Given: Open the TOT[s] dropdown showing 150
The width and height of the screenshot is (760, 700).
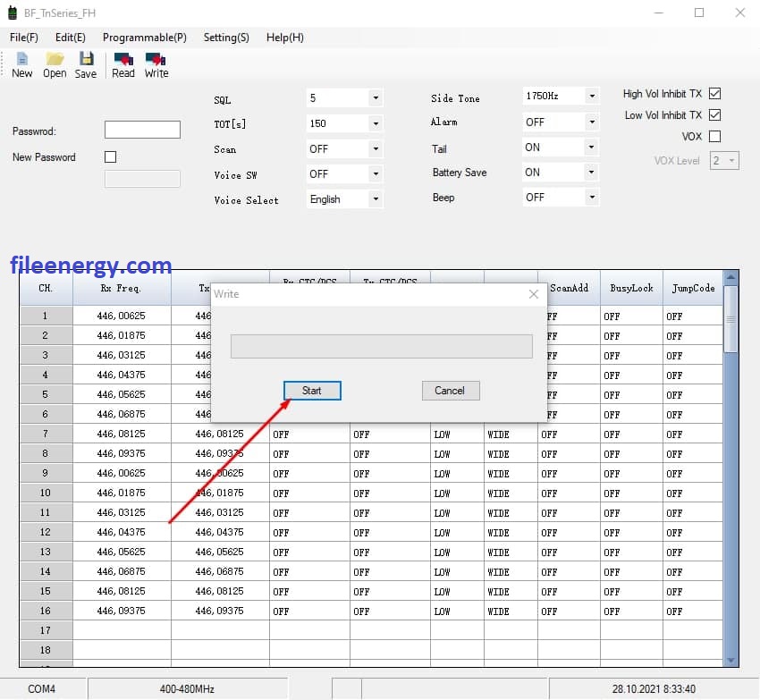Looking at the screenshot, I should pos(376,123).
